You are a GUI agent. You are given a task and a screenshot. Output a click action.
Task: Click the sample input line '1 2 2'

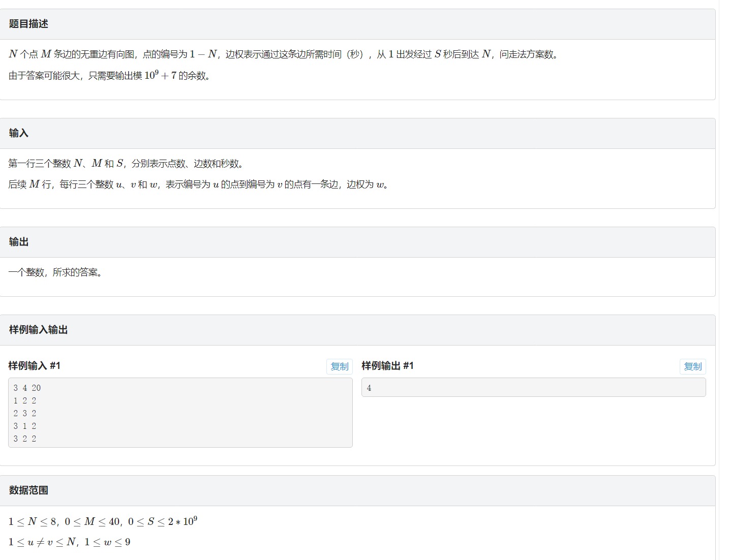point(25,400)
